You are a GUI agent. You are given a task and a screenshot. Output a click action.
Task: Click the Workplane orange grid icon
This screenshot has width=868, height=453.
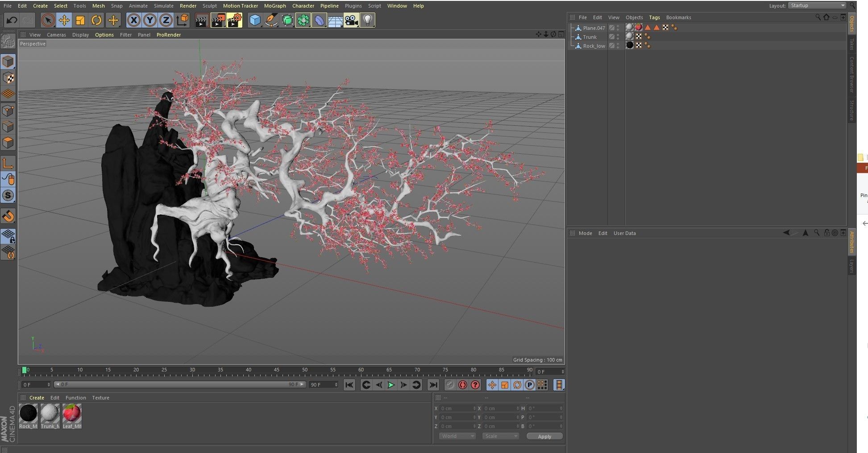(x=8, y=94)
